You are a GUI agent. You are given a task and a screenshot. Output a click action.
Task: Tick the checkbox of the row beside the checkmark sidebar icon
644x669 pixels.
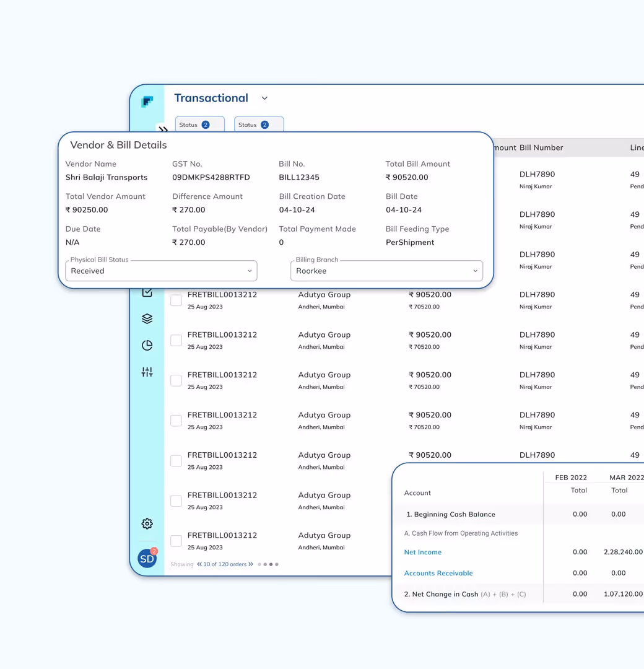pyautogui.click(x=176, y=300)
